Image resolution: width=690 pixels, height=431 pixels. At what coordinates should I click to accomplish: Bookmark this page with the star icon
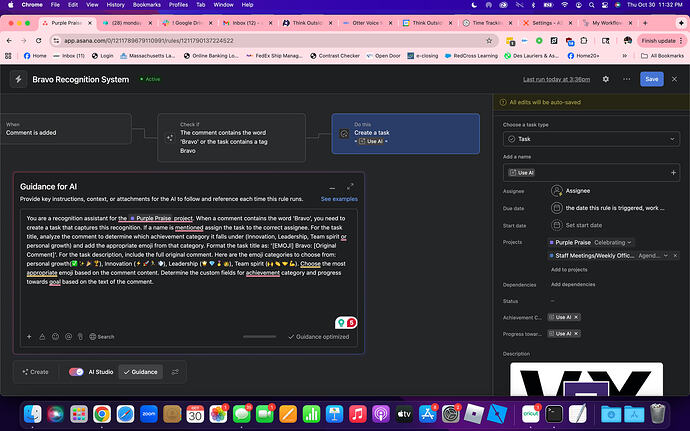(489, 41)
